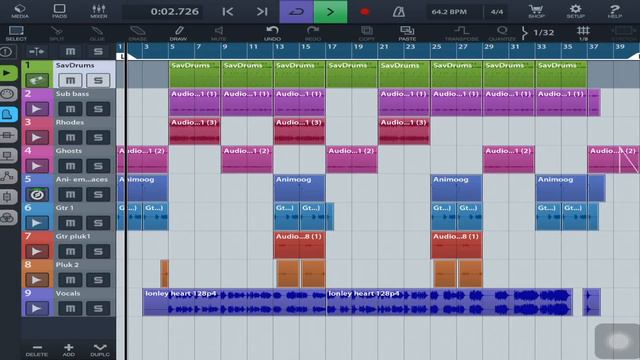Image resolution: width=640 pixels, height=360 pixels.
Task: Choose the Draw pencil tool
Action: [x=178, y=33]
